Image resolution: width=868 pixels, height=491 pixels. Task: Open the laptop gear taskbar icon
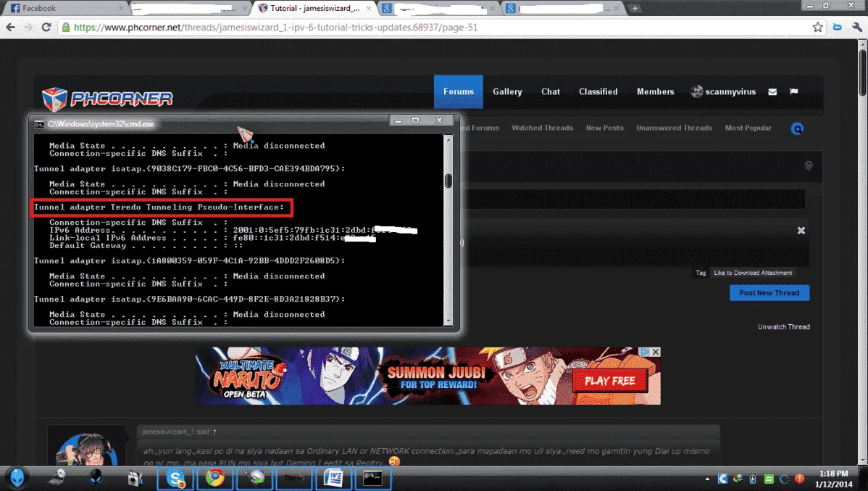57,477
